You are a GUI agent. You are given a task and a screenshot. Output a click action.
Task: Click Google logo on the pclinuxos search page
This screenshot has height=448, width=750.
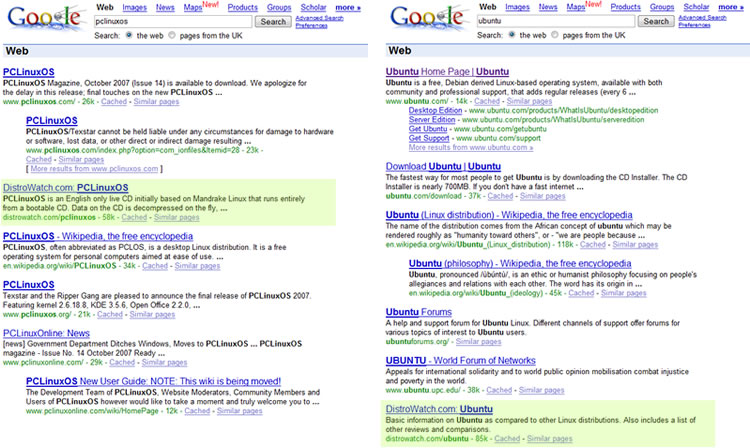click(x=43, y=18)
